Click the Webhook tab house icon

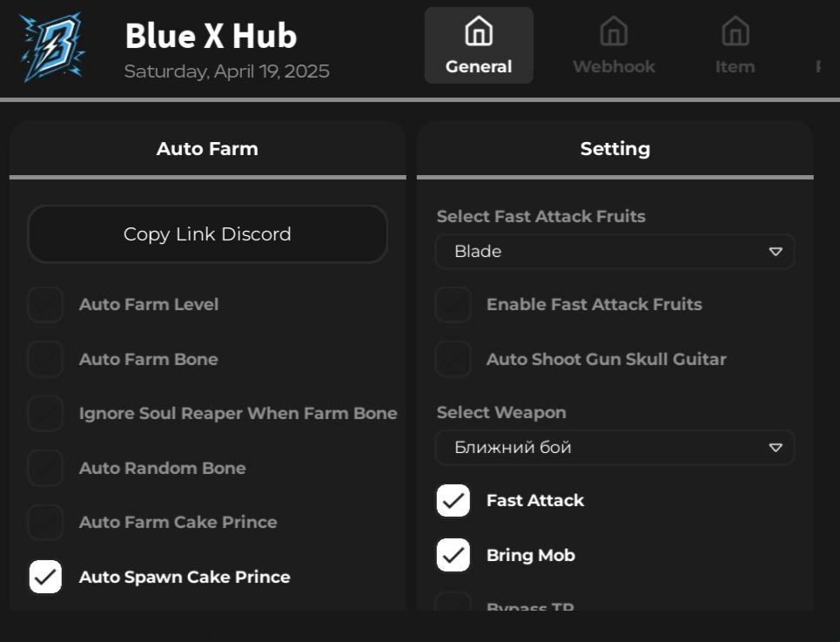(x=614, y=32)
